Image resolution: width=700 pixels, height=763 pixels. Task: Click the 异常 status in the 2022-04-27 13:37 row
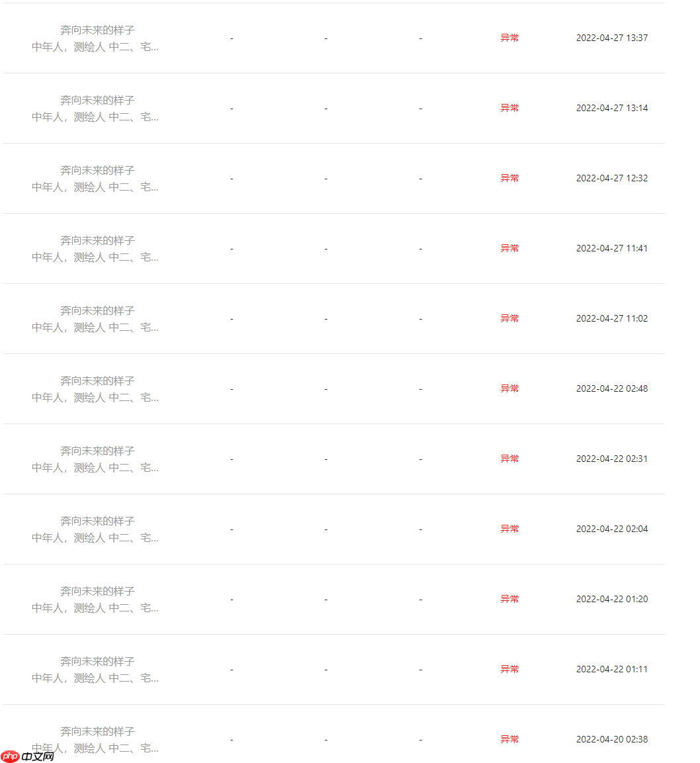pos(509,38)
